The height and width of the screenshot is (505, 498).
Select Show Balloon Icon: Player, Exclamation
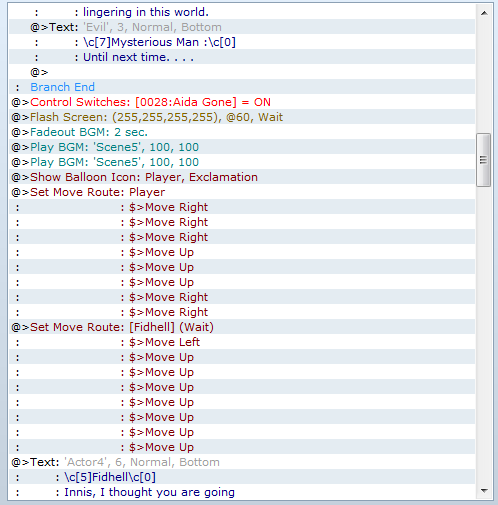(242, 177)
